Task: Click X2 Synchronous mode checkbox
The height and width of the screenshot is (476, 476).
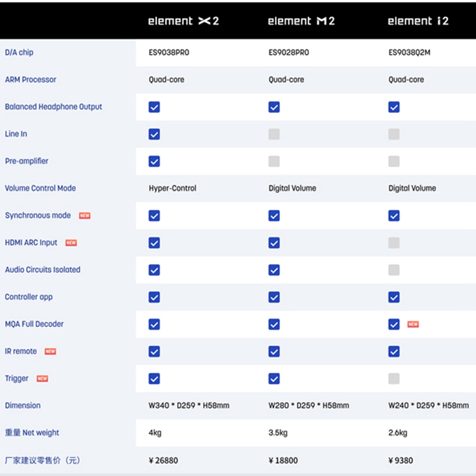Action: [x=154, y=216]
